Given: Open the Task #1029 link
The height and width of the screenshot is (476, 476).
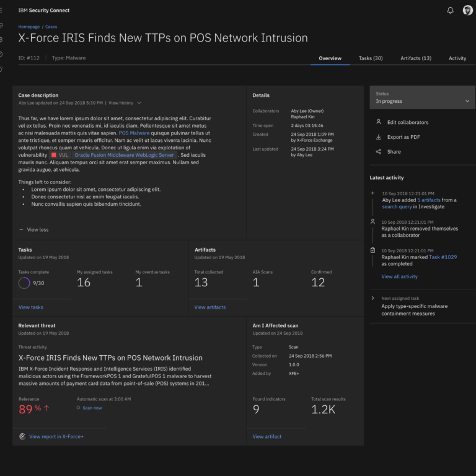Looking at the screenshot, I should click(x=443, y=257).
